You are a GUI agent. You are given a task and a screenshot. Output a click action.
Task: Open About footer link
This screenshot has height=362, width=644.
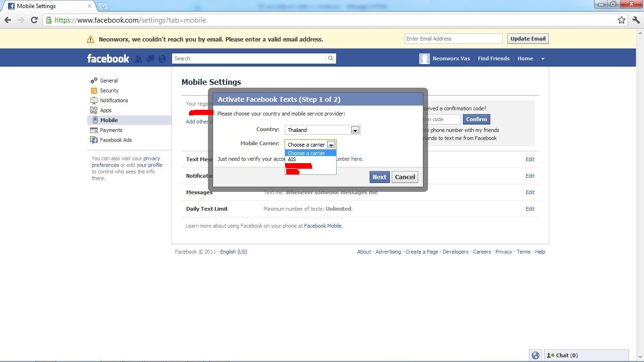pos(364,252)
